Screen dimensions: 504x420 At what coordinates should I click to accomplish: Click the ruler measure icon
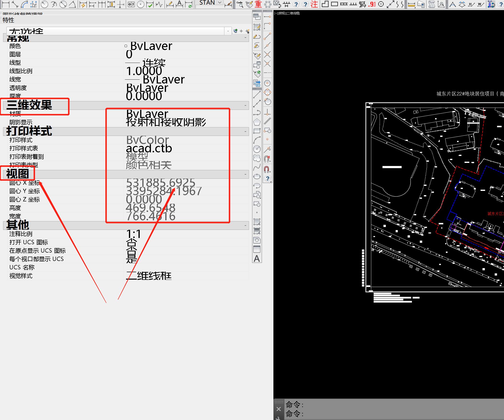411,4
